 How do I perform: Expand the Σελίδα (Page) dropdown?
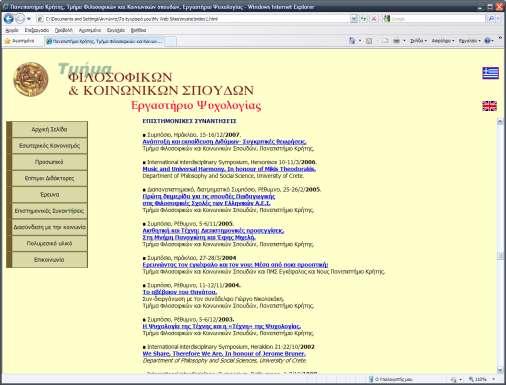(x=418, y=41)
